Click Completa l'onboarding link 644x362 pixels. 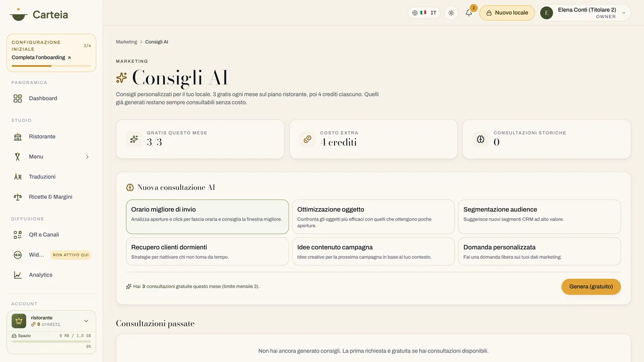[x=41, y=58]
